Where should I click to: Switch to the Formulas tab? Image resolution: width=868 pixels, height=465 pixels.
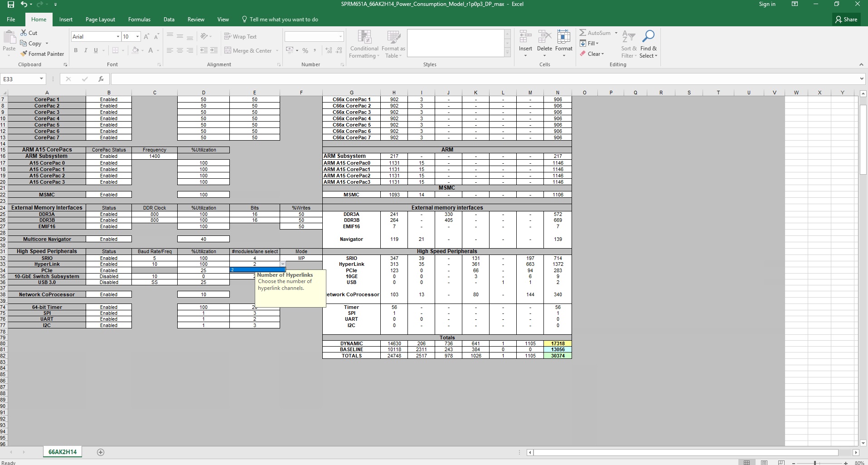pos(139,20)
